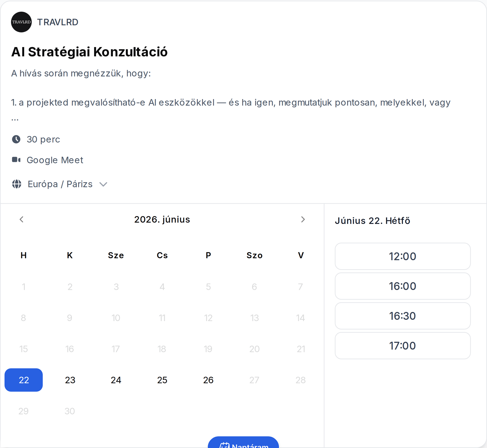Select June 22 in calendar
Viewport: 487px width, 448px height.
point(24,380)
